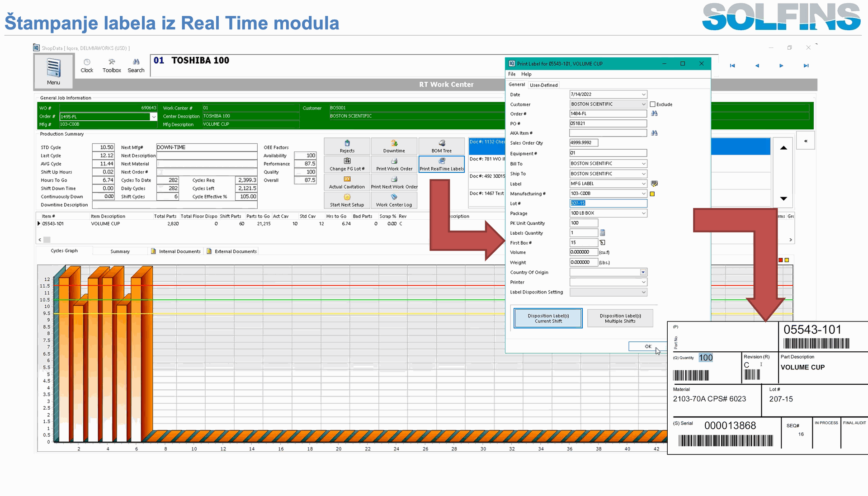Click Disposition Label(s) Multiple Shifts button

(620, 318)
